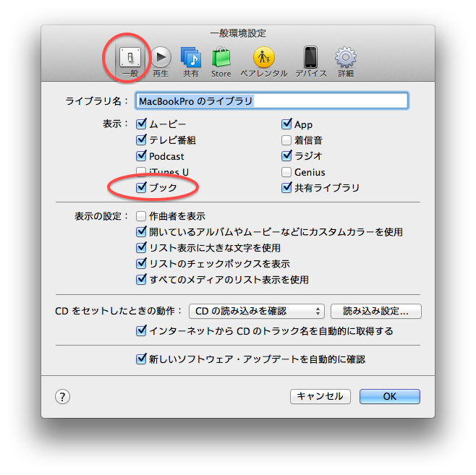
Task: Open the CD の読み込みを確認 dropdown
Action: point(257,311)
